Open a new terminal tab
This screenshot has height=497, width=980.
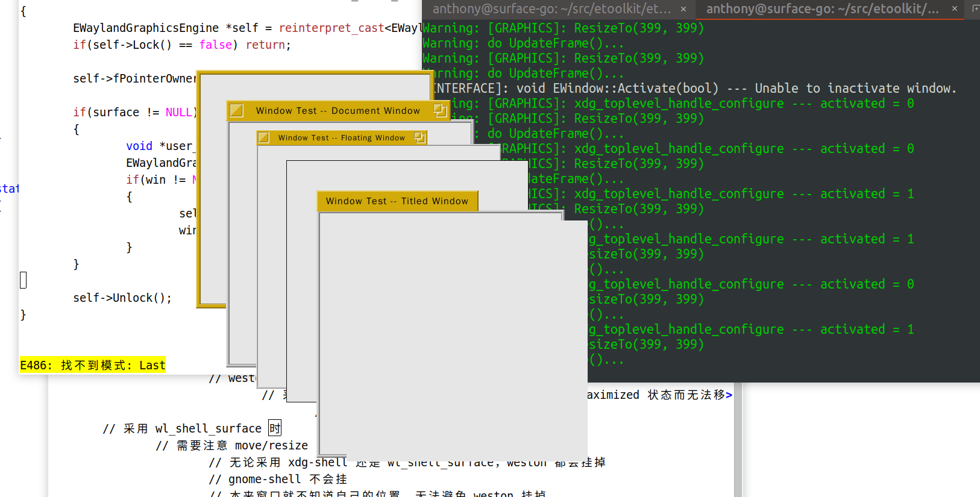point(975,8)
